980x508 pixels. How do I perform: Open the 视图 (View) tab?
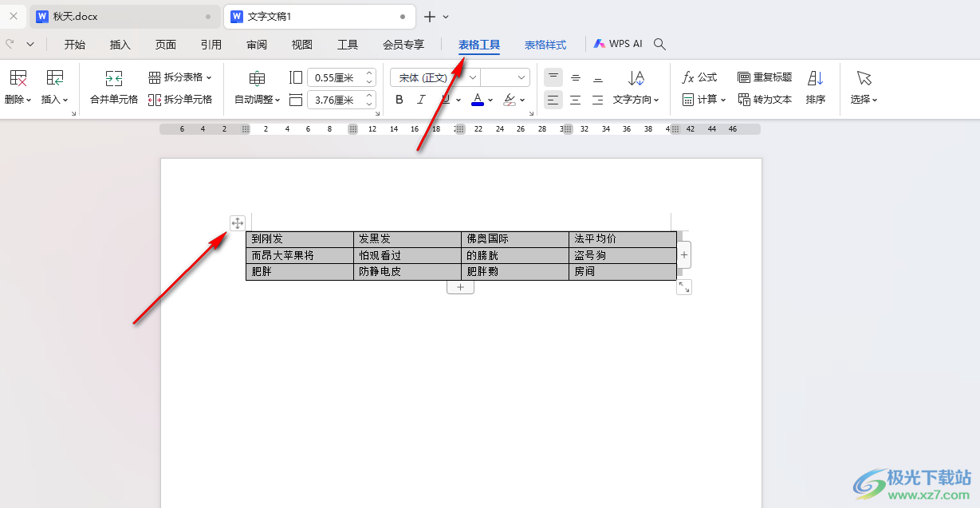302,45
